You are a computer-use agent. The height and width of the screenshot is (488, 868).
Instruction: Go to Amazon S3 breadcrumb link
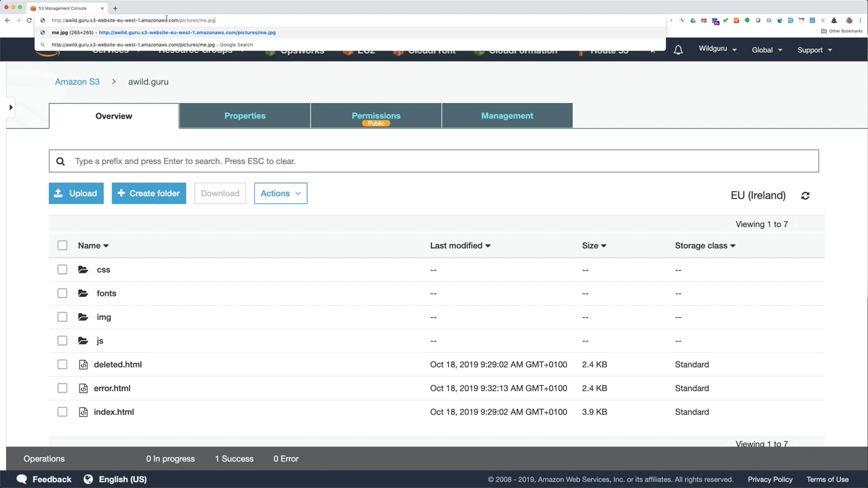[x=77, y=81]
